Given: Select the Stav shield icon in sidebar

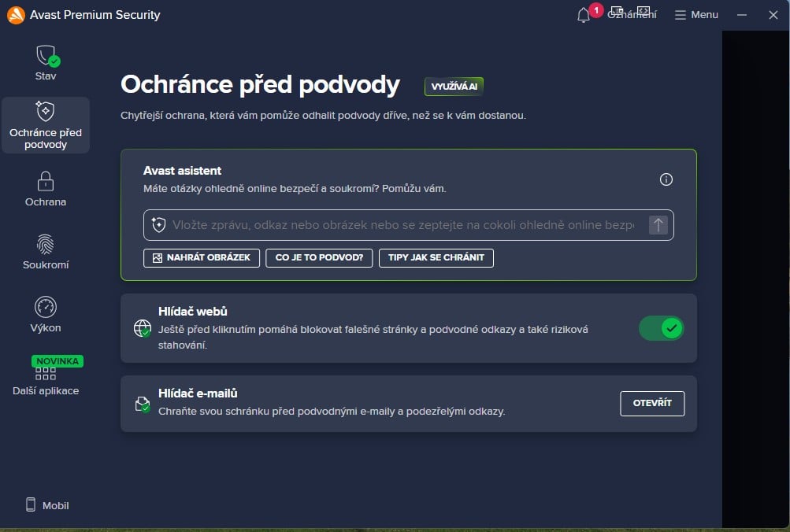Looking at the screenshot, I should point(45,57).
